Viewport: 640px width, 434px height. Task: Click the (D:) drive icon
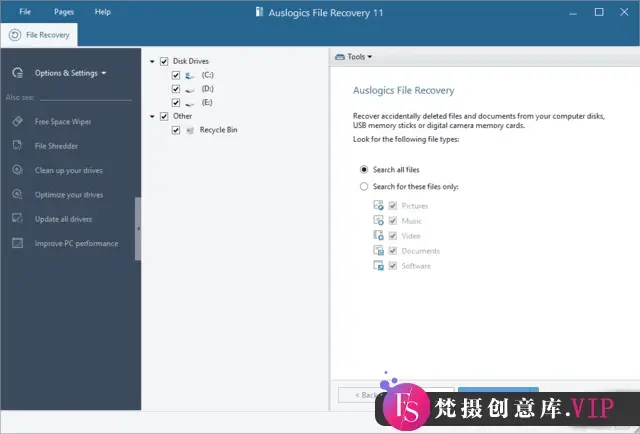click(x=190, y=90)
